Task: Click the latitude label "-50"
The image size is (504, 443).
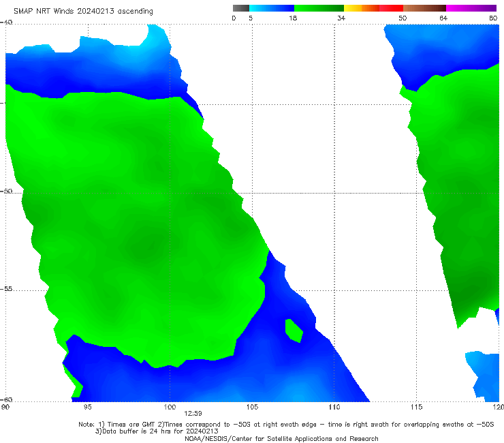Action: coord(6,191)
